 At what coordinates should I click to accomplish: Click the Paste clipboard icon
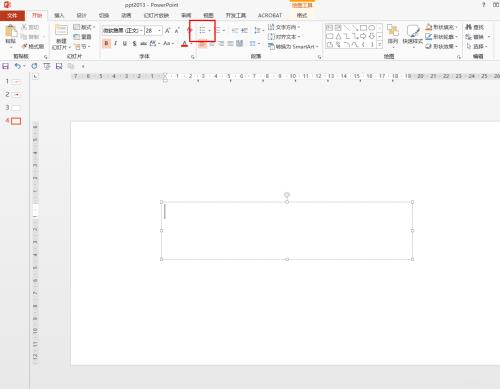[11, 32]
